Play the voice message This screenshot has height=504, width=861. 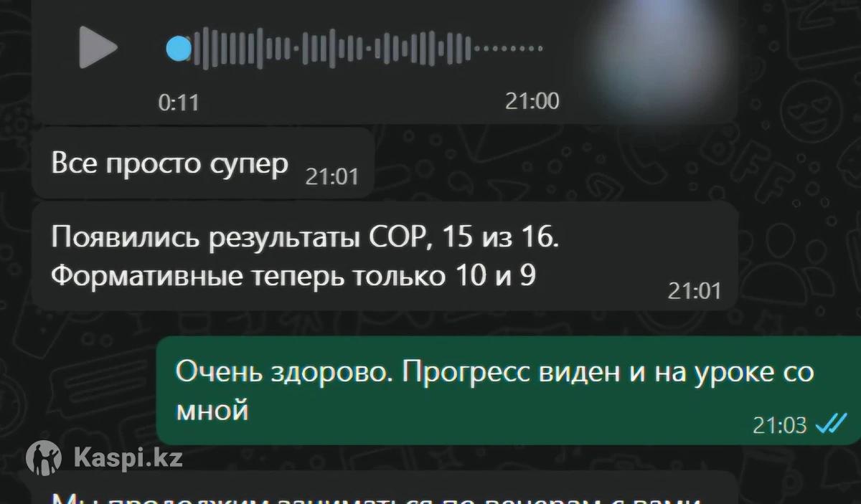point(97,47)
